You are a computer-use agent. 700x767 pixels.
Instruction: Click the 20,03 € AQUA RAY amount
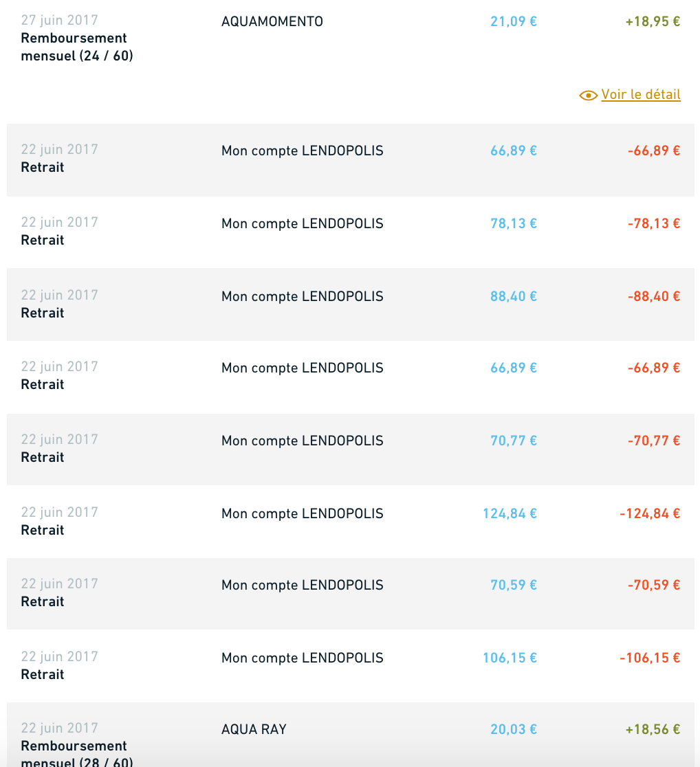[514, 729]
